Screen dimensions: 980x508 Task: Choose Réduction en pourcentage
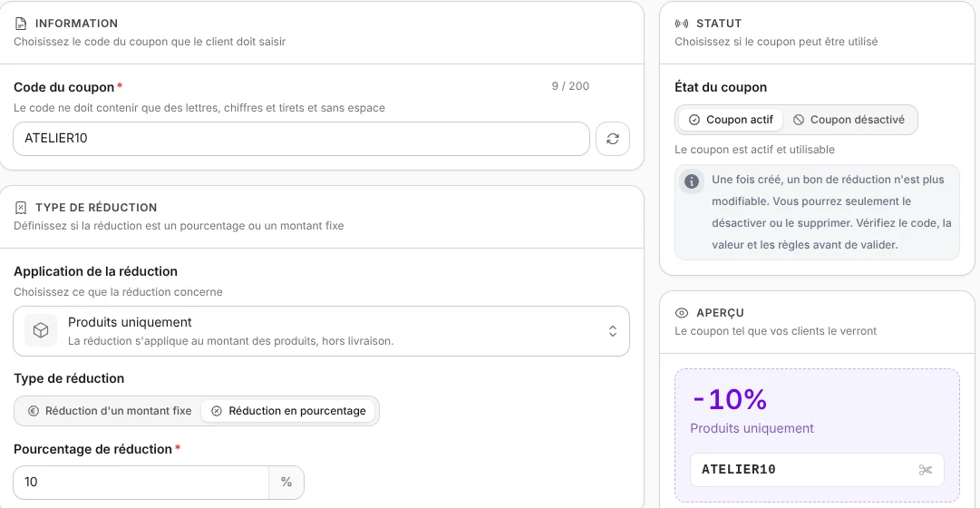click(288, 411)
